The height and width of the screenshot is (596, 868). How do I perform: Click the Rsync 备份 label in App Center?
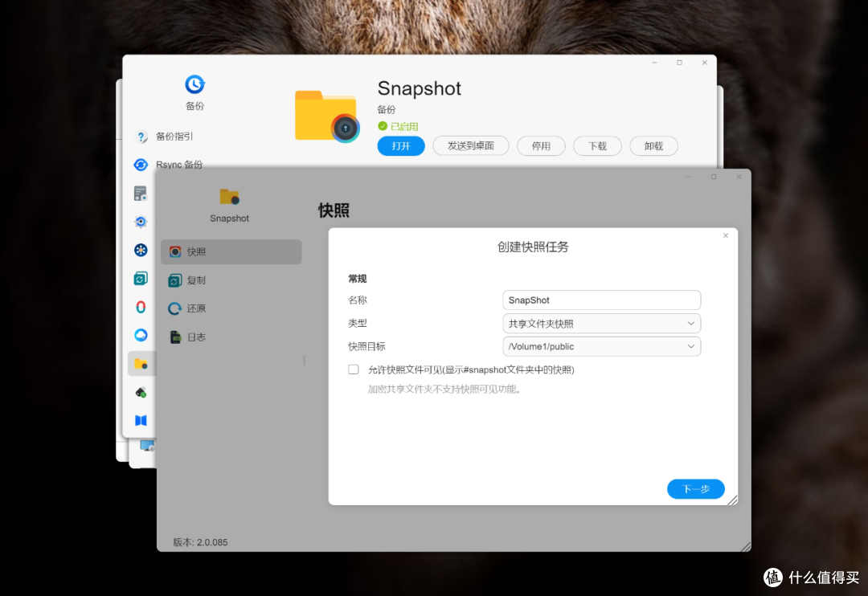179,165
